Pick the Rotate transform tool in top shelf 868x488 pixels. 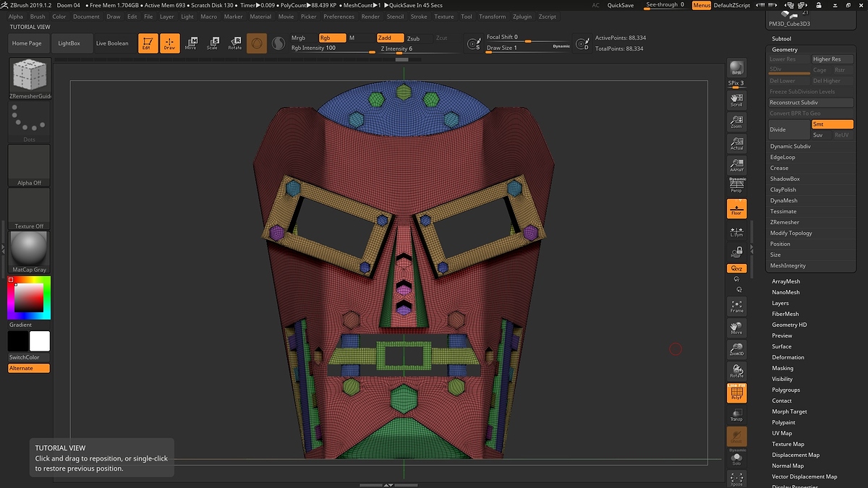pyautogui.click(x=235, y=43)
